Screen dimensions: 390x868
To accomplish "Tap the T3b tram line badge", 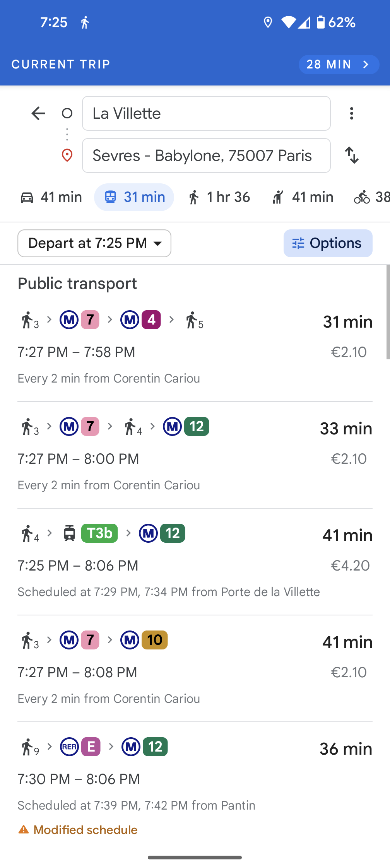I will pyautogui.click(x=99, y=533).
